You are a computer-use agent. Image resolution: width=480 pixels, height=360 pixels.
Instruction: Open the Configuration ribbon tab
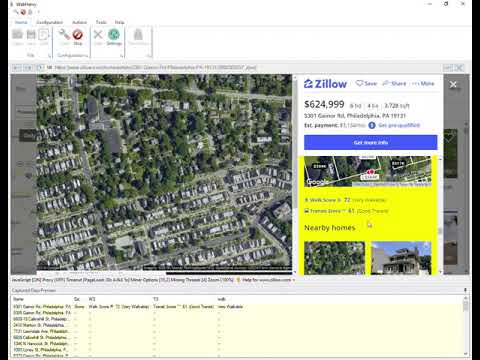[x=49, y=22]
